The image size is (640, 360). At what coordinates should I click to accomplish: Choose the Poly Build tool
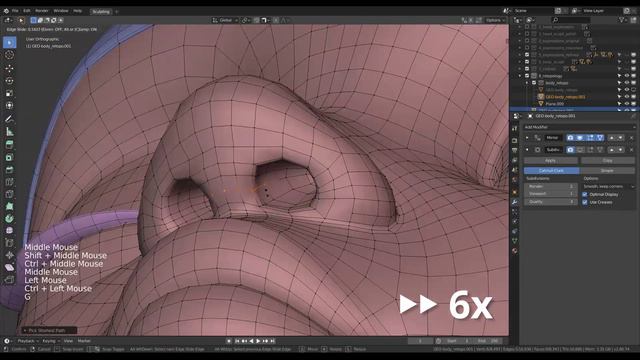coord(9,206)
